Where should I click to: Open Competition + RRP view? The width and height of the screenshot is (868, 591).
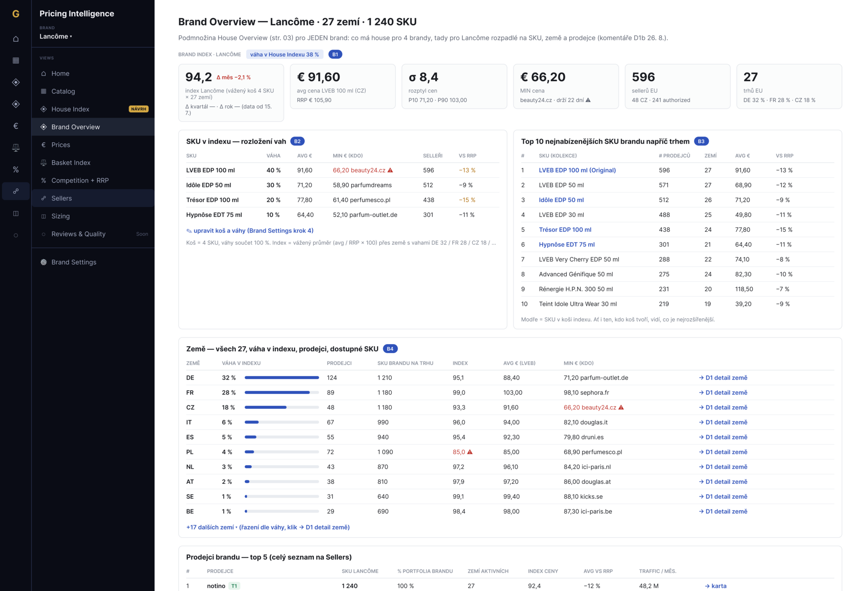click(x=93, y=180)
